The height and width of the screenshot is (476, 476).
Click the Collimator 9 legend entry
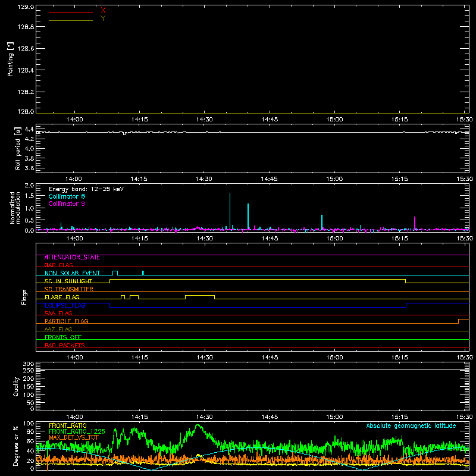67,203
